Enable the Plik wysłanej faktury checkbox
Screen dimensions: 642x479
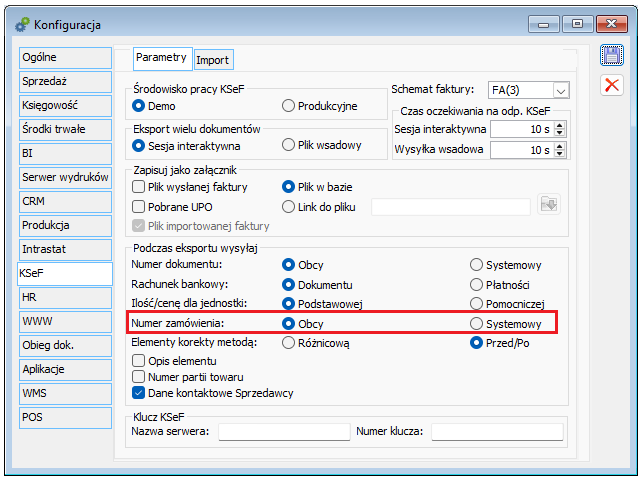138,187
